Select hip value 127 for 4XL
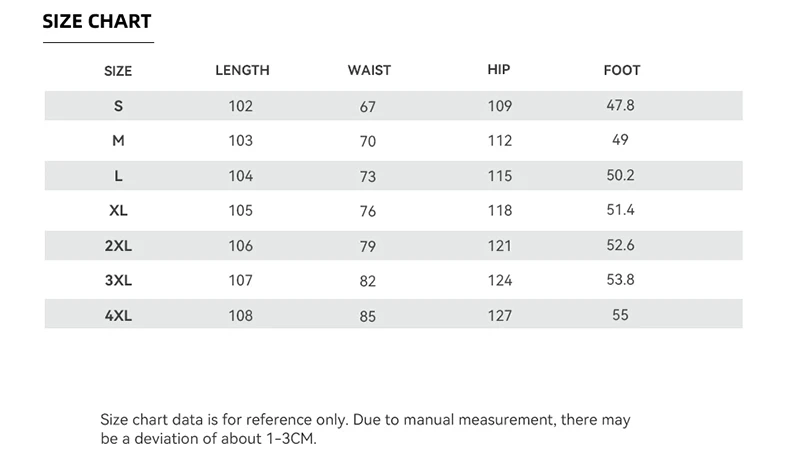Screen dimensions: 790x451 500,316
